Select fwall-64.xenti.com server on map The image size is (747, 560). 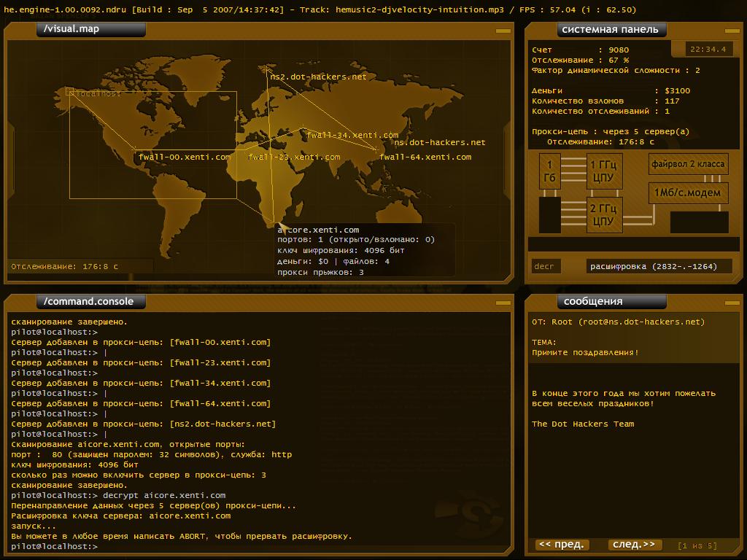click(425, 157)
